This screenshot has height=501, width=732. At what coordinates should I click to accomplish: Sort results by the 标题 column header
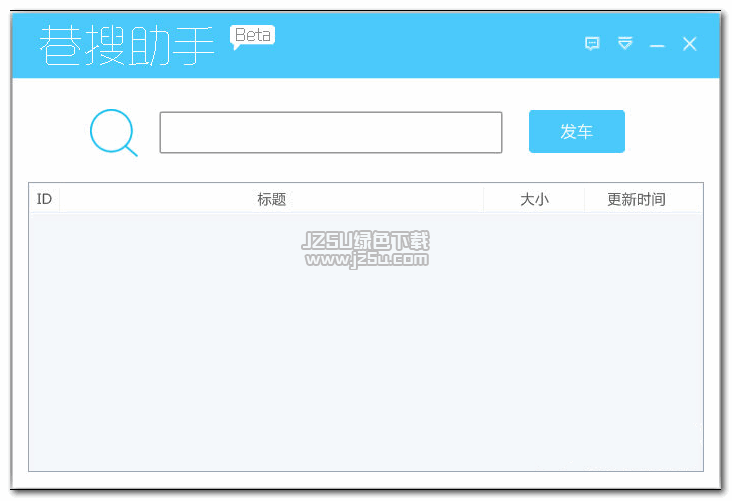click(x=271, y=199)
